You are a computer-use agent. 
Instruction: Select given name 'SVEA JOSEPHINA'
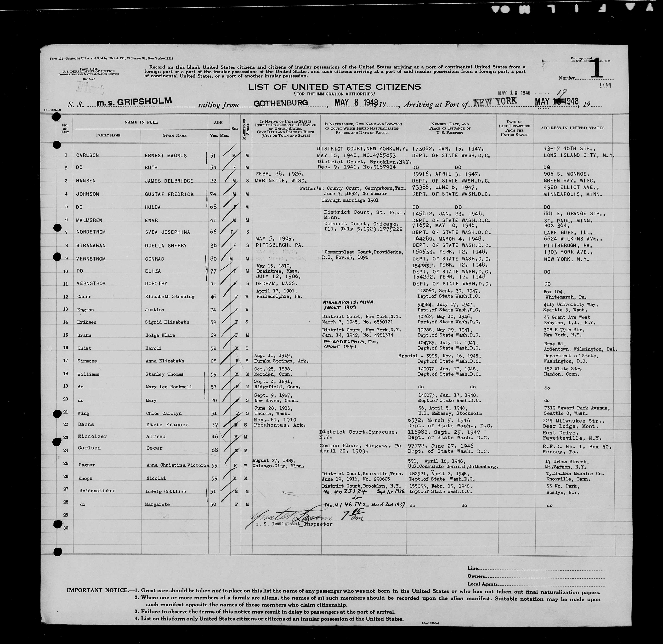click(x=167, y=232)
